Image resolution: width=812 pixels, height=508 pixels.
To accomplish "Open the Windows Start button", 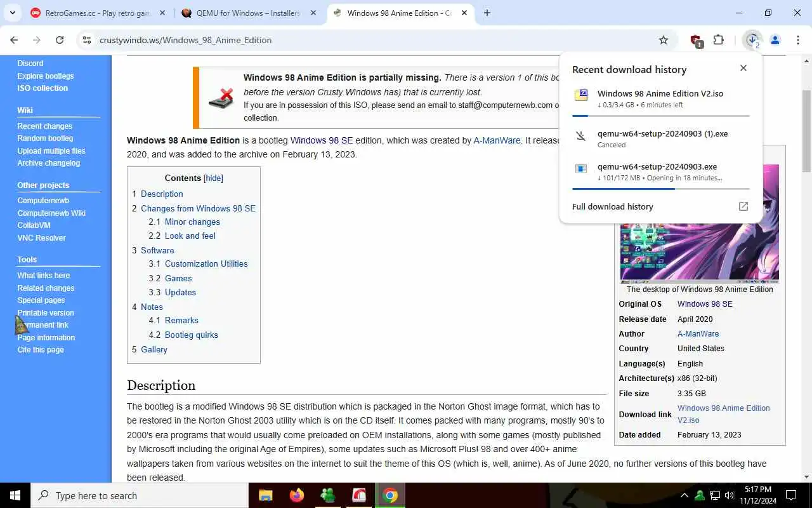I will click(15, 495).
